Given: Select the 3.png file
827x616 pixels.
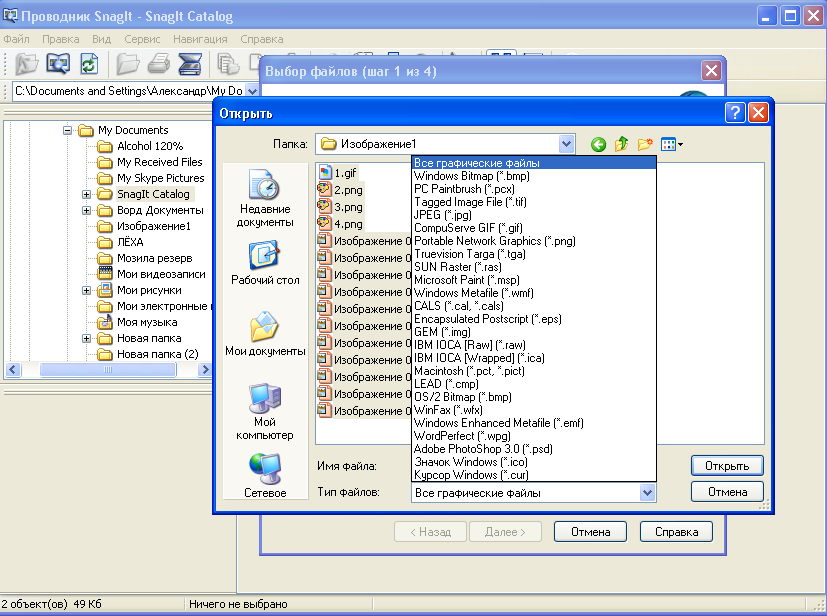Looking at the screenshot, I should pos(340,207).
